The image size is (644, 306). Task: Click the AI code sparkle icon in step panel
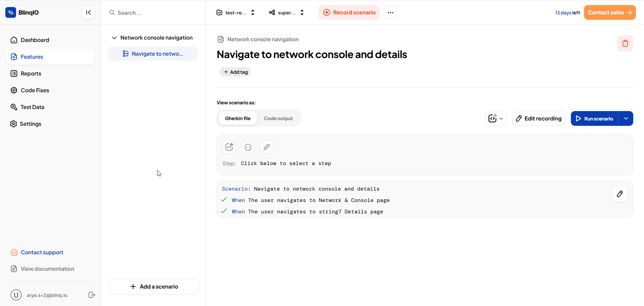pyautogui.click(x=229, y=147)
